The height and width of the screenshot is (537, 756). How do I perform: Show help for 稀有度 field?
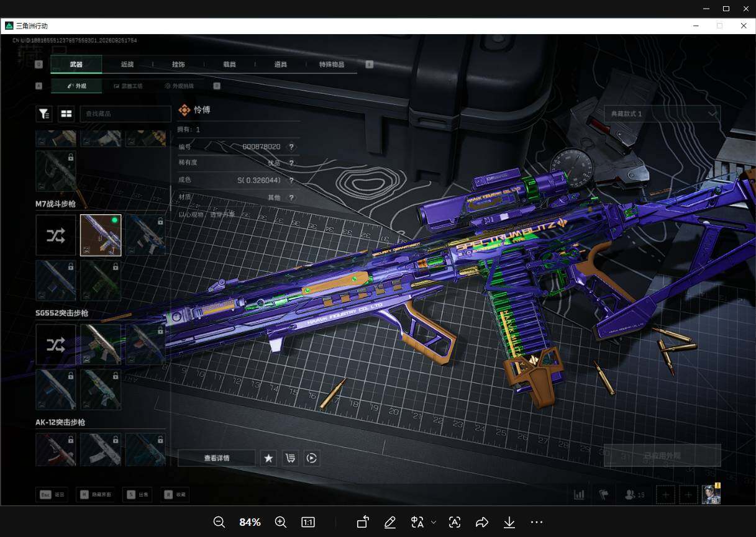point(291,163)
